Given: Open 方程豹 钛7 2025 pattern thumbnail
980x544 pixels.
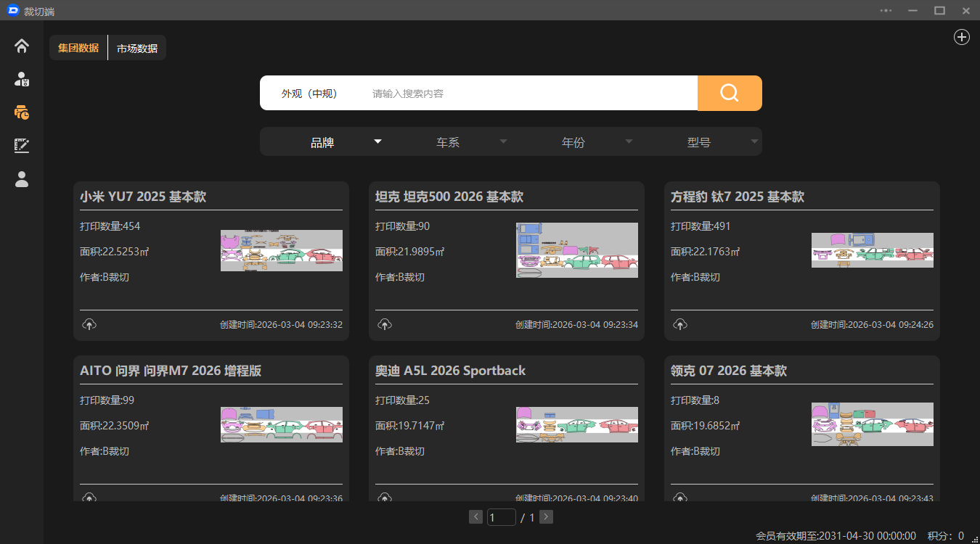Looking at the screenshot, I should [873, 250].
